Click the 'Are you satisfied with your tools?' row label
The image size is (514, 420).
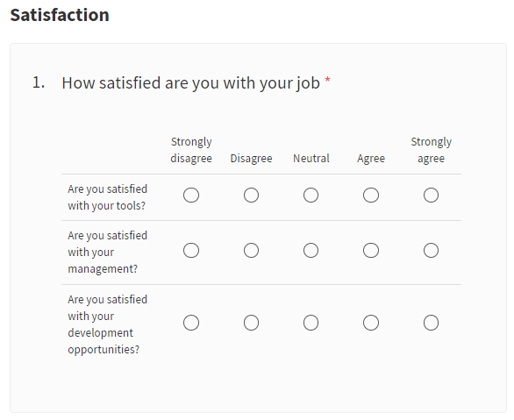[107, 197]
